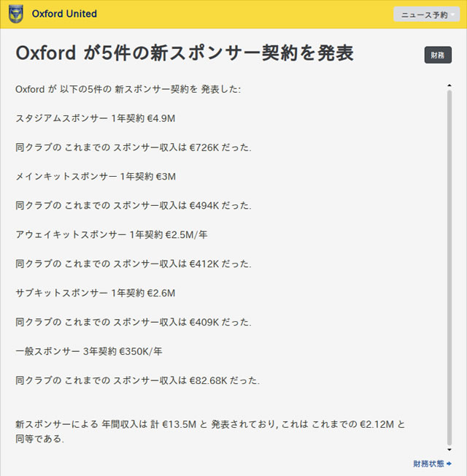
Task: Click the 財務 tag button
Action: pos(438,55)
